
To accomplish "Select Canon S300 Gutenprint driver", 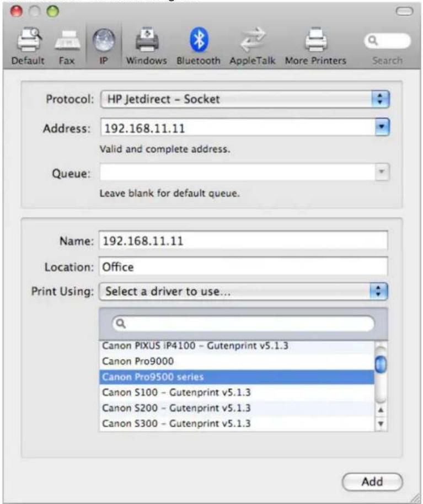I will [x=237, y=423].
